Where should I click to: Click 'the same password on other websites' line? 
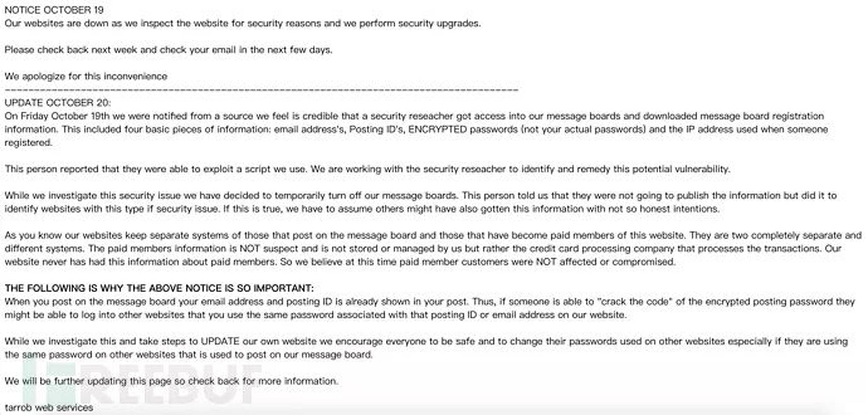click(x=189, y=355)
